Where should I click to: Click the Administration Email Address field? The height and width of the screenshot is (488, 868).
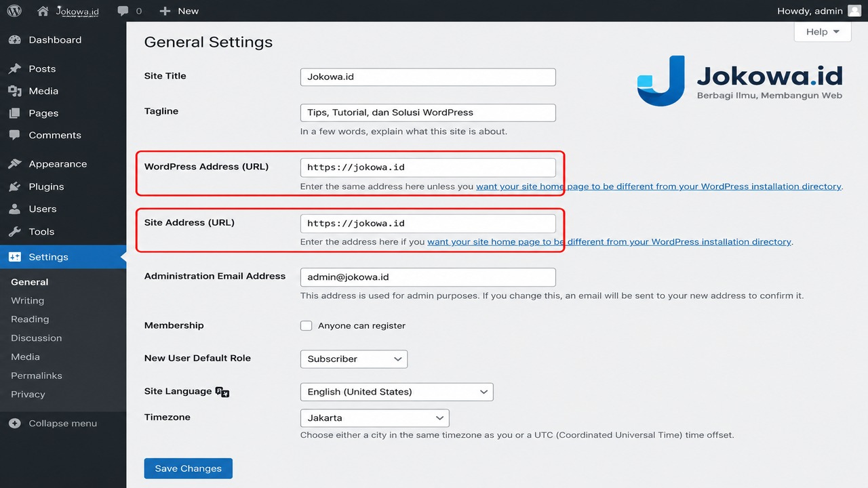[x=428, y=277]
